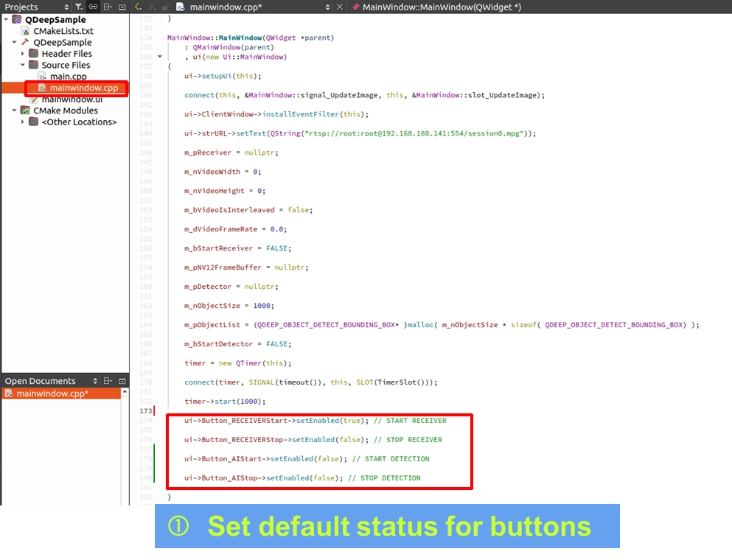Click the Button_RECEIVERStop setEnabled line

(313, 440)
